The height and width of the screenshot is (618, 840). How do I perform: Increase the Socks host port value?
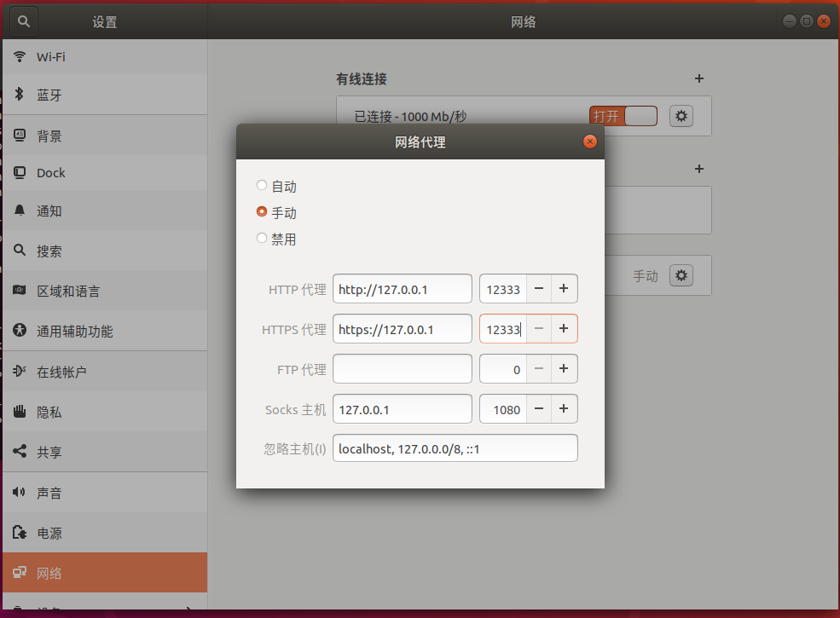pyautogui.click(x=564, y=409)
